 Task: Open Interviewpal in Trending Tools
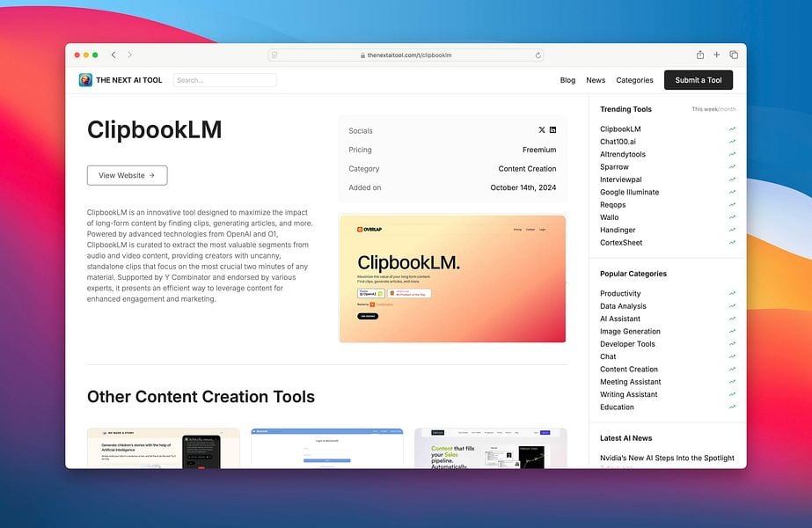(621, 180)
